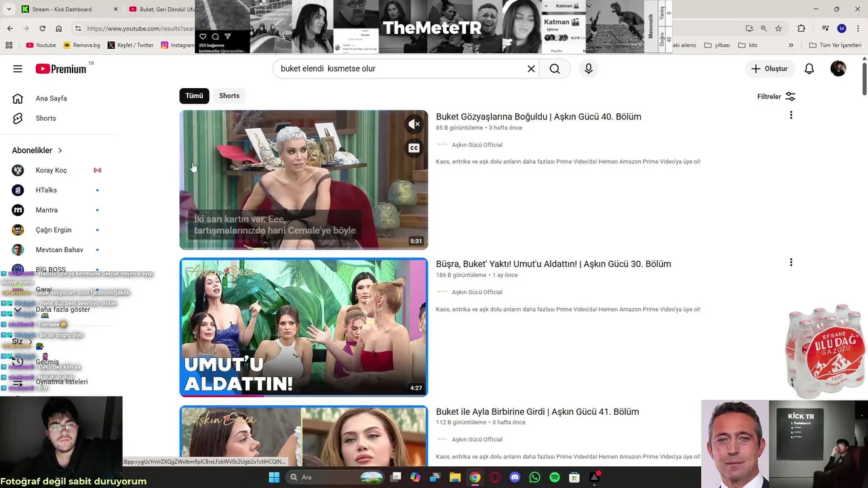Open options for Buket Gözyaşlarına Boğuldu video
This screenshot has width=868, height=488.
(x=791, y=115)
